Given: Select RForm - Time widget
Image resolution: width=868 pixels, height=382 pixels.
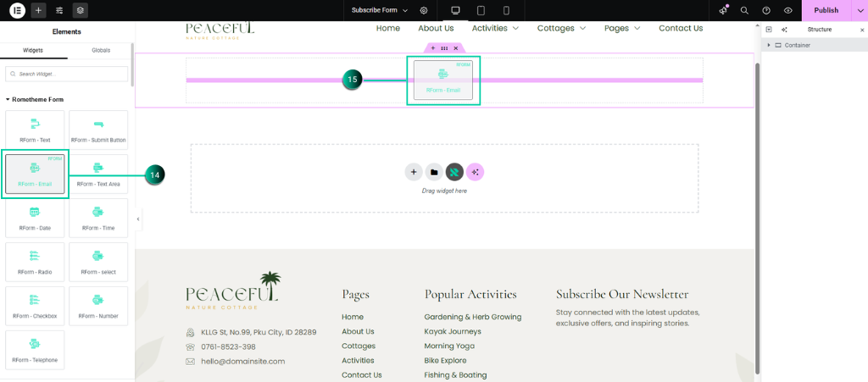Looking at the screenshot, I should click(98, 218).
